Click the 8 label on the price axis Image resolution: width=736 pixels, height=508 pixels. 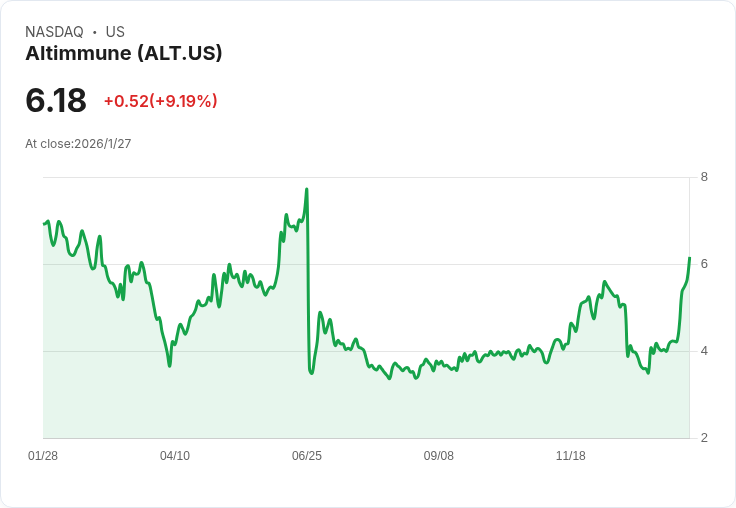point(704,177)
